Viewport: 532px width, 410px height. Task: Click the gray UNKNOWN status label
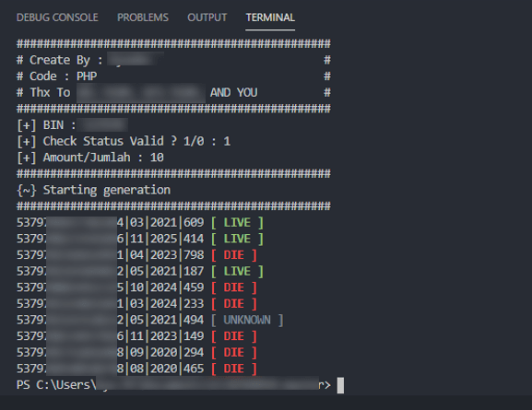click(x=247, y=320)
